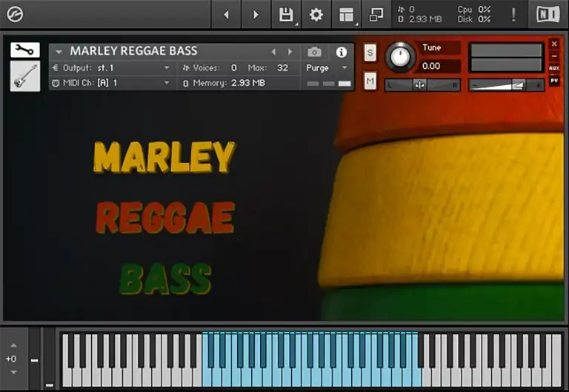The image size is (569, 392).
Task: Click the exclamation panic button
Action: 513,15
